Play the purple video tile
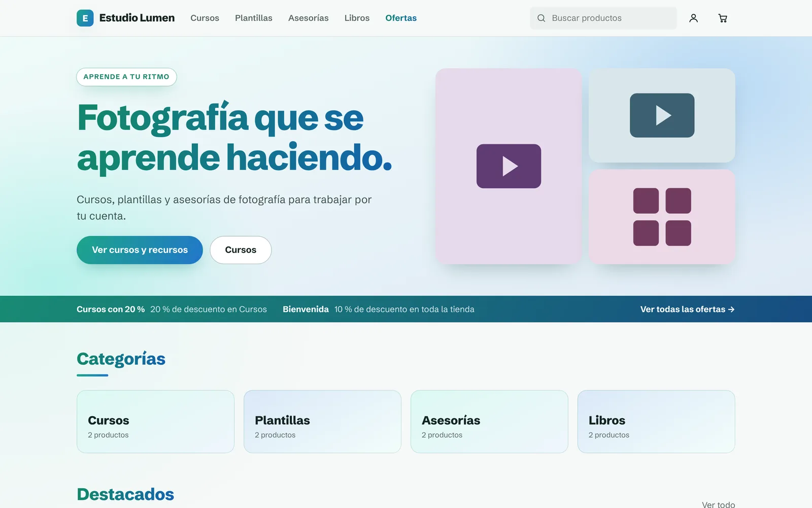The width and height of the screenshot is (812, 508). pos(509,166)
